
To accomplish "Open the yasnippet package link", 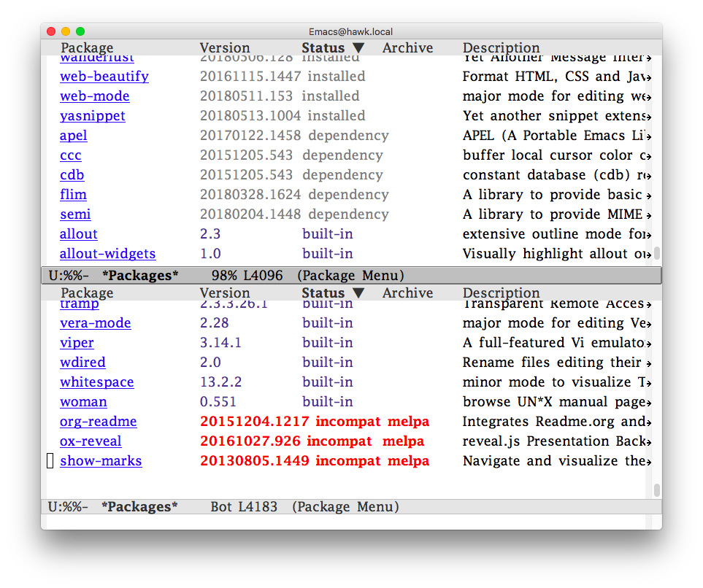I will pos(93,115).
